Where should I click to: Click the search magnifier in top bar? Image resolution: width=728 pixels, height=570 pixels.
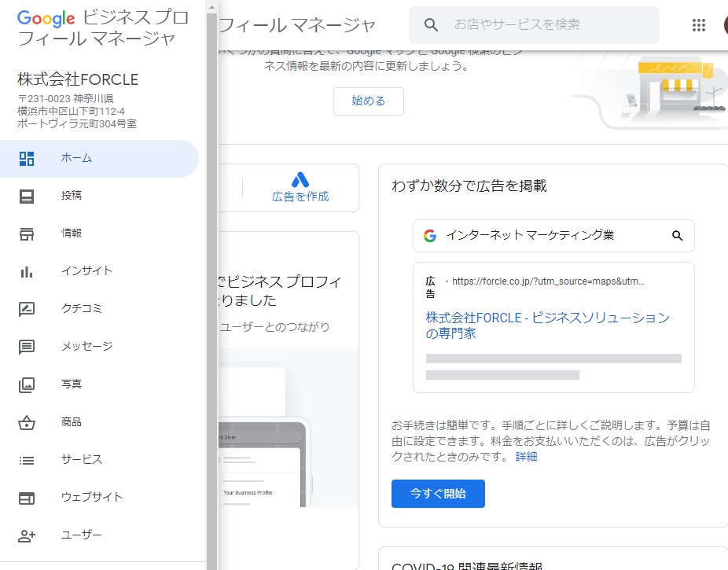[431, 24]
